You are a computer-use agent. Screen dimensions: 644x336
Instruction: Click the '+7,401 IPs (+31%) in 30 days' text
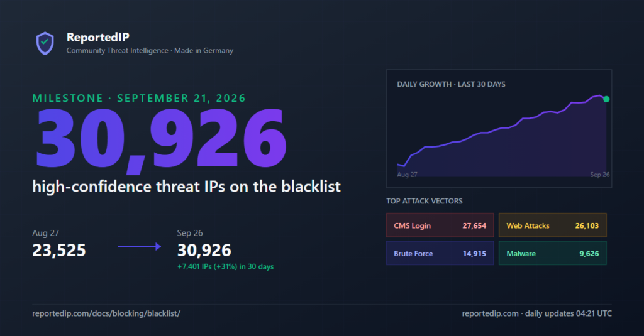[226, 267]
